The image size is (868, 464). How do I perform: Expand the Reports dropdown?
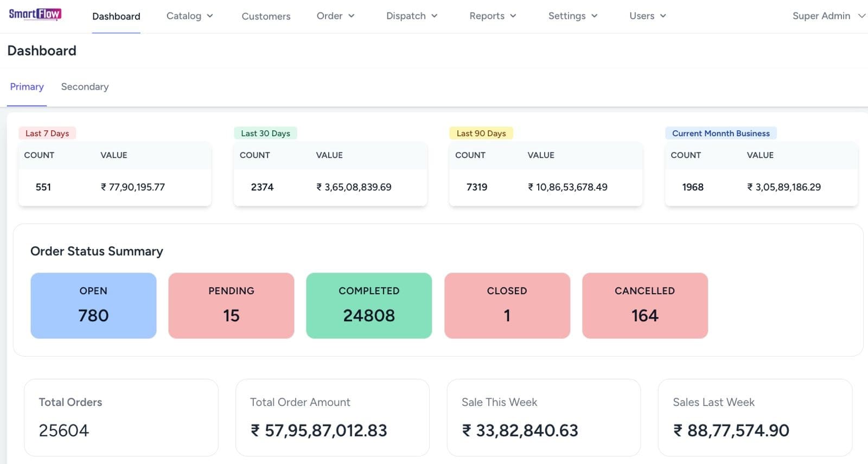492,16
